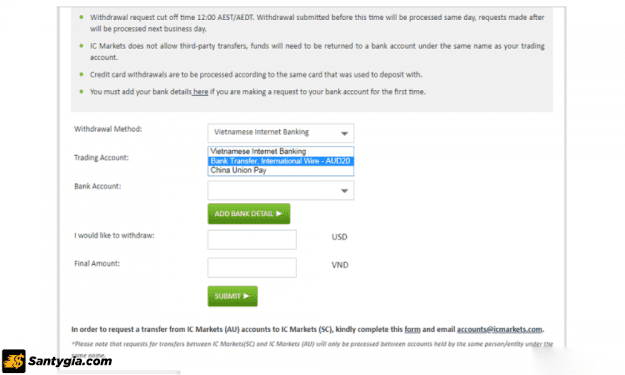625x375 pixels.
Task: Submit the withdrawal request
Action: point(232,296)
